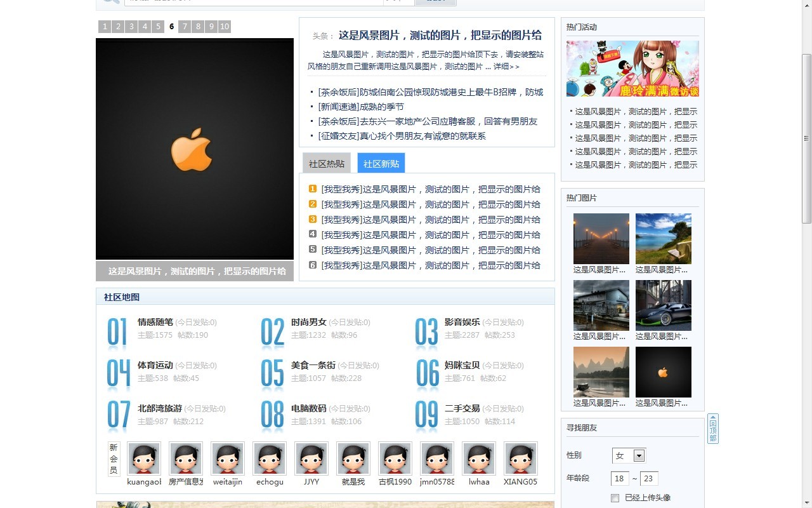
Task: Enable the 已经上传头像 checkbox
Action: click(615, 498)
